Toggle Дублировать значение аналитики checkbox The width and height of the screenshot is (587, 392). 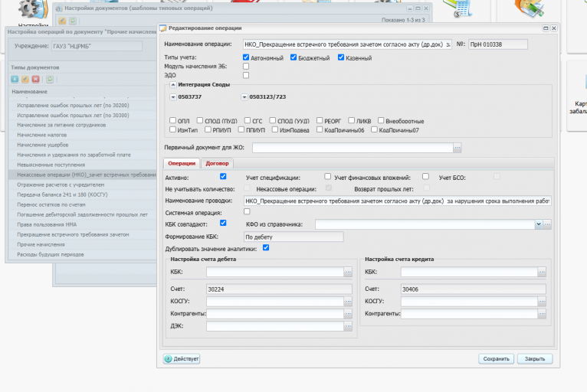(266, 247)
